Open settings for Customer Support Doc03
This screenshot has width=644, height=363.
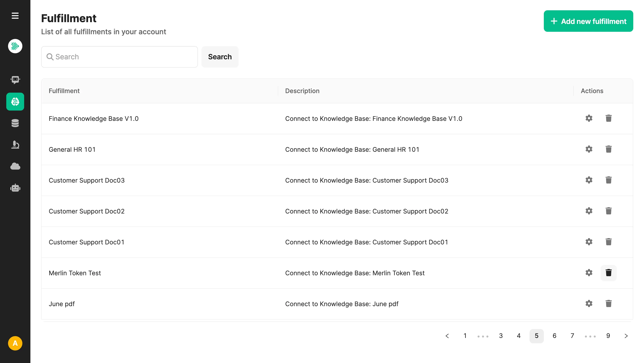coord(589,180)
